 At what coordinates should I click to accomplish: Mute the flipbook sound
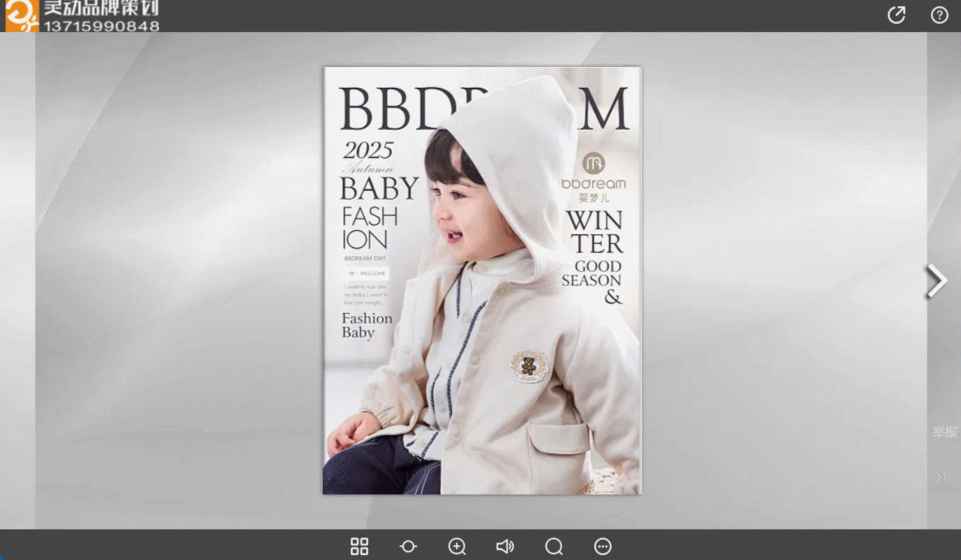click(x=505, y=546)
